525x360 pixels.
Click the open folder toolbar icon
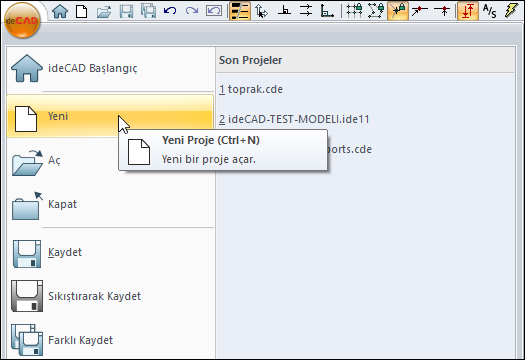tap(104, 12)
